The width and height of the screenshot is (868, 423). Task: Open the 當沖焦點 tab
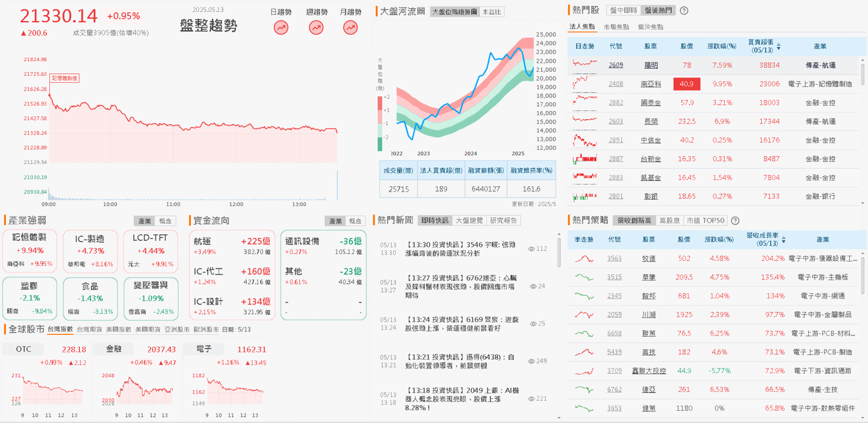pyautogui.click(x=650, y=27)
